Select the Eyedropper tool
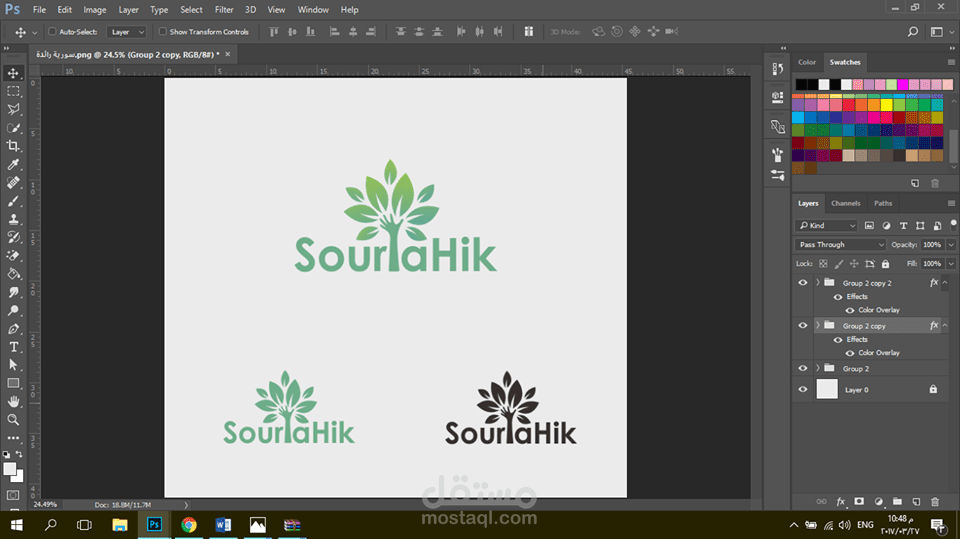The image size is (960, 539). (13, 164)
